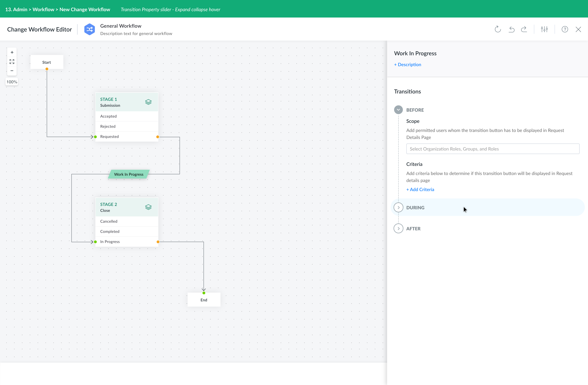The height and width of the screenshot is (385, 588).
Task: Click the Start node orange connector dot
Action: tap(47, 69)
